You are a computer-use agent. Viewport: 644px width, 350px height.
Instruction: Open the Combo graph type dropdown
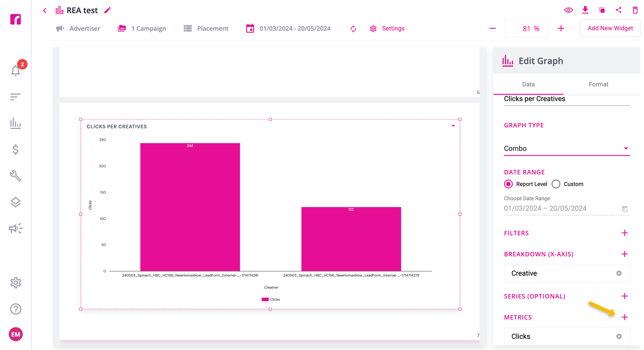click(566, 148)
